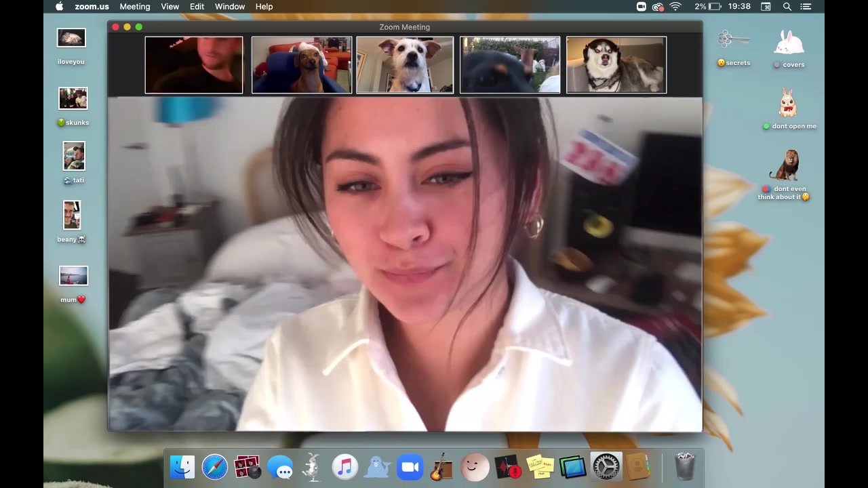Select the white dog participant thumbnail
The height and width of the screenshot is (488, 868).
(x=405, y=65)
